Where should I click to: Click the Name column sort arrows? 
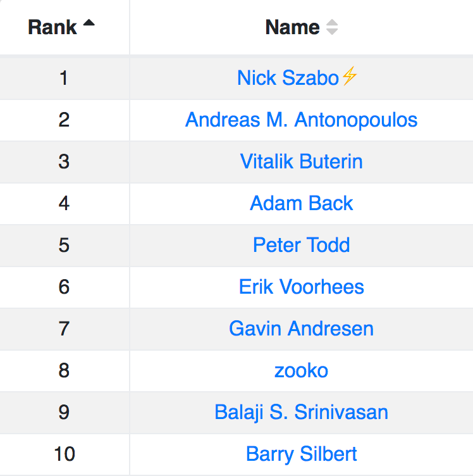point(332,27)
